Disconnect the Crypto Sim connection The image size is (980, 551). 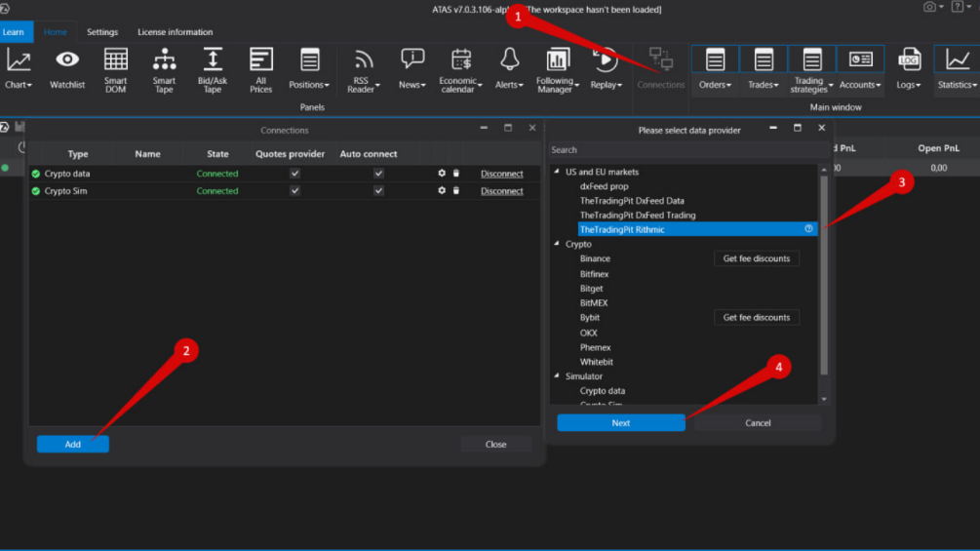[502, 191]
